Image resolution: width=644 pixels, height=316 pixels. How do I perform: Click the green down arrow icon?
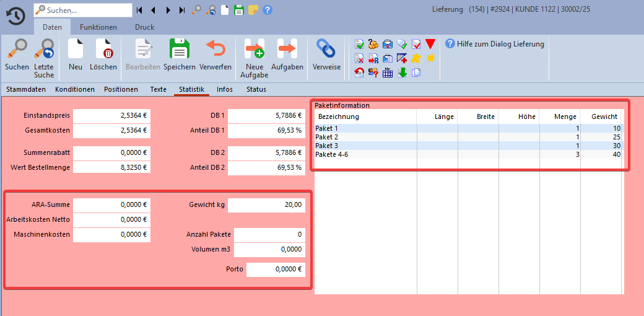pos(402,72)
